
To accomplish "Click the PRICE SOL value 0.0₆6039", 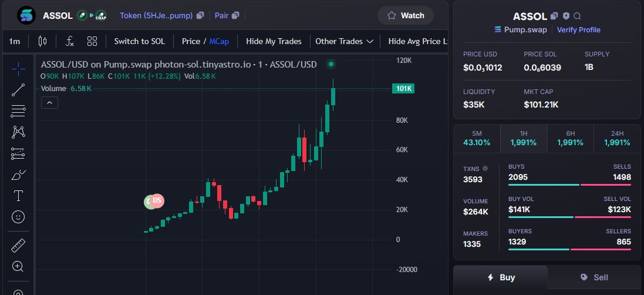I will click(542, 68).
